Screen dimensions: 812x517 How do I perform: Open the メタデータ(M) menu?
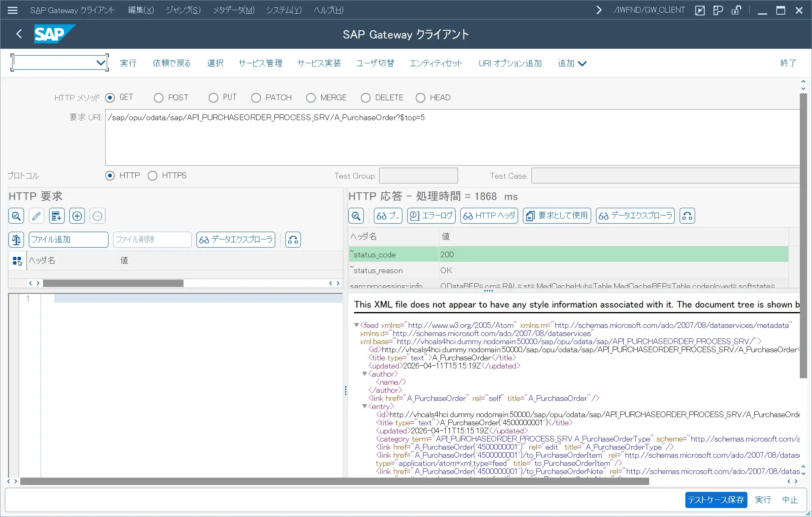coord(233,10)
